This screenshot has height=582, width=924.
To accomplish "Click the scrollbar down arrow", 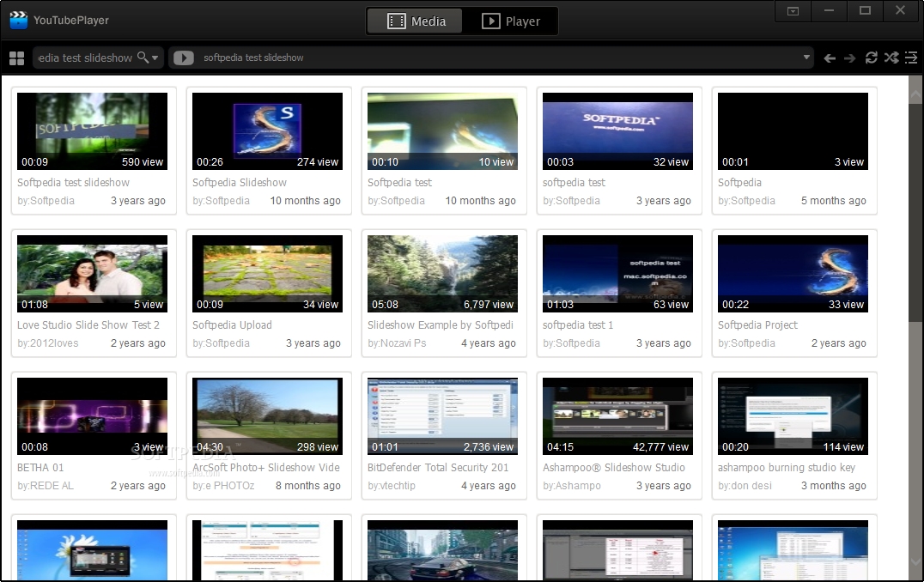I will click(x=915, y=561).
